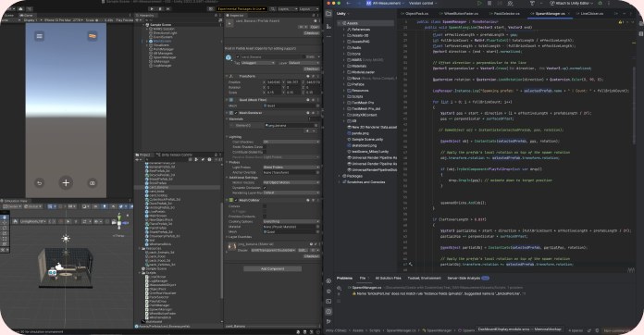This screenshot has height=335, width=644.
Task: Click the Unity Pause button
Action: [160, 8]
